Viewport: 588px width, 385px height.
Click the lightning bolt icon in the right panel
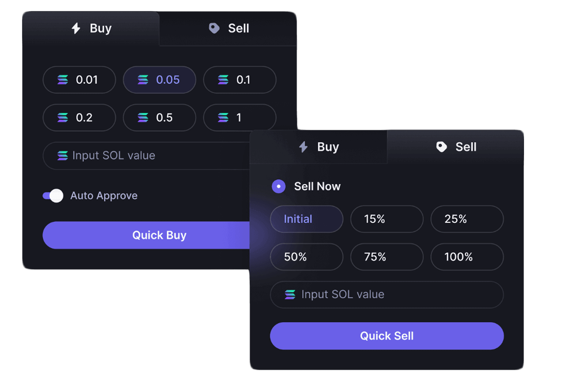pyautogui.click(x=303, y=147)
